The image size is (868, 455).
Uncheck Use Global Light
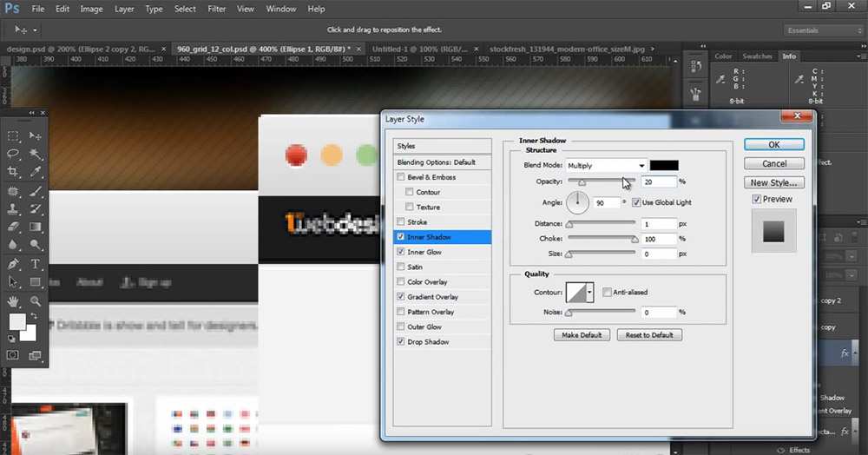(x=636, y=202)
